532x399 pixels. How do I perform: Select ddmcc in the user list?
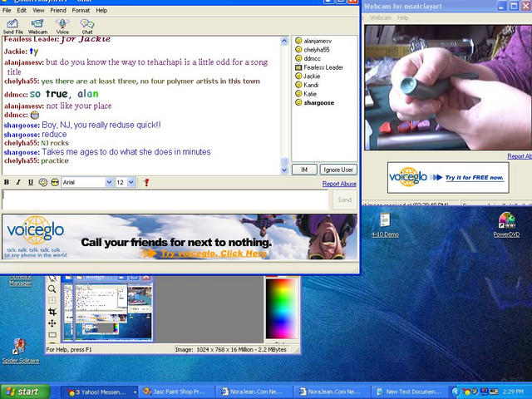pyautogui.click(x=308, y=58)
